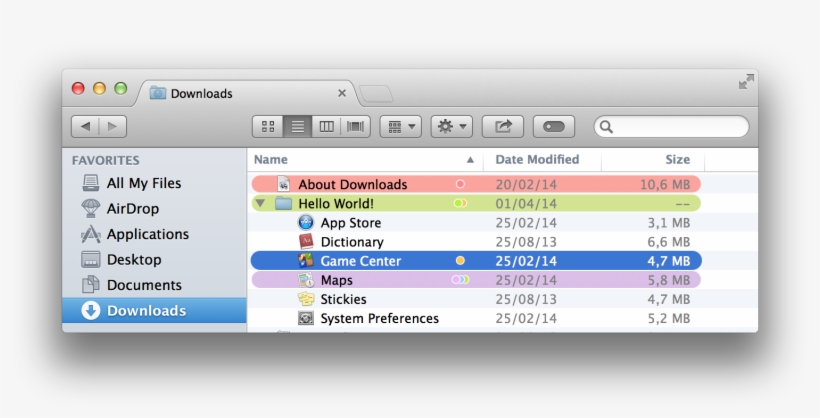Click the green-yellow tag dots on Hello World!
The image size is (820, 418).
pyautogui.click(x=460, y=203)
